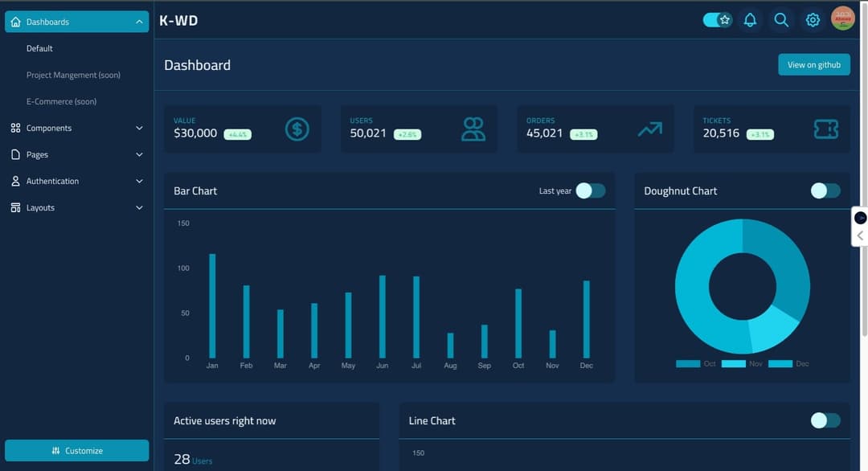Click the layout icon beside Layouts

15,207
